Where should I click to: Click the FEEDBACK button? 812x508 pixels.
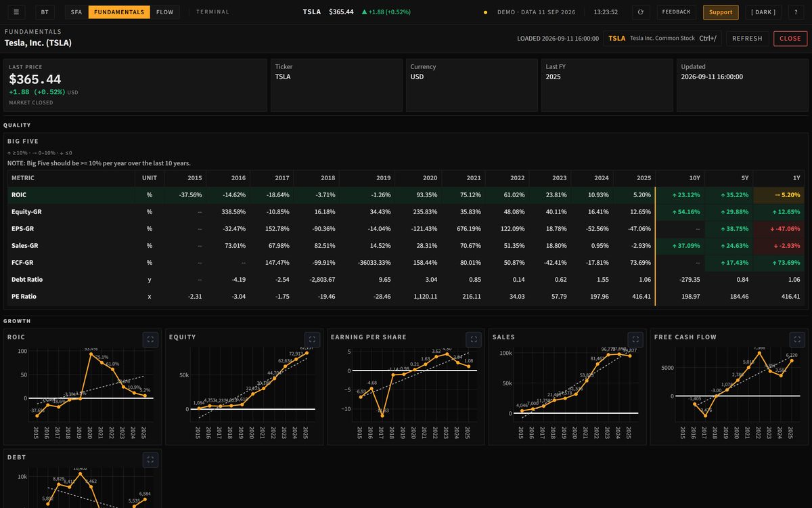676,12
